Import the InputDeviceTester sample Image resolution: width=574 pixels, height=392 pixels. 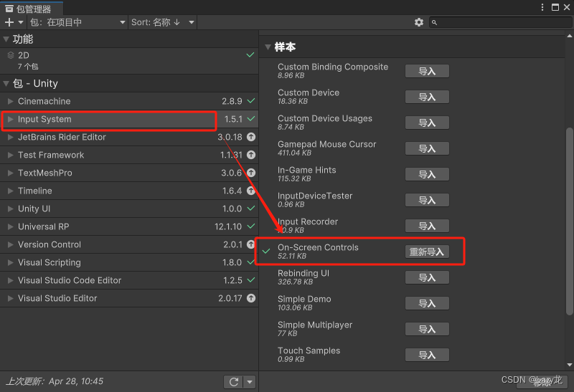coord(427,200)
